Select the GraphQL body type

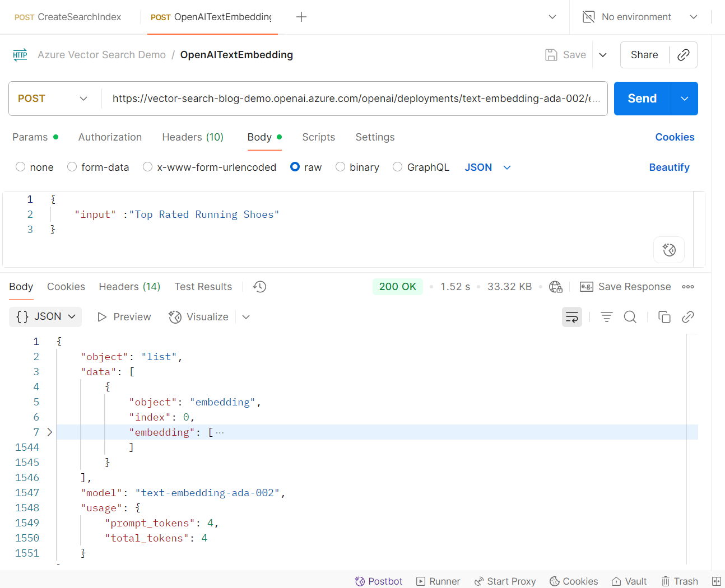click(398, 167)
